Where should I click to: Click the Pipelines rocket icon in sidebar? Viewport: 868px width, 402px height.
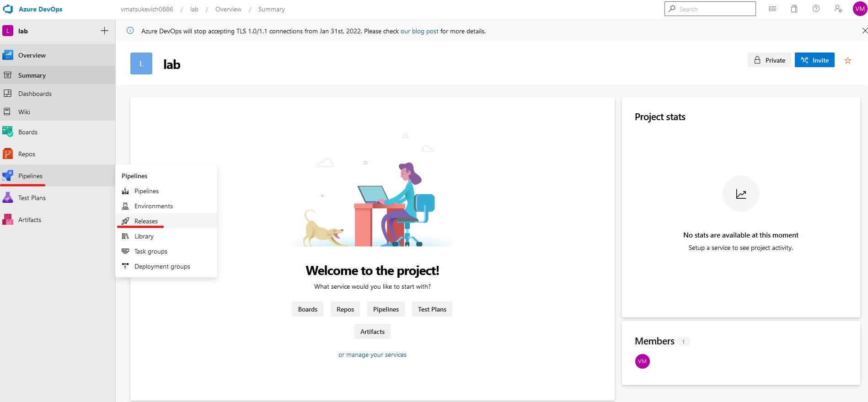tap(8, 176)
